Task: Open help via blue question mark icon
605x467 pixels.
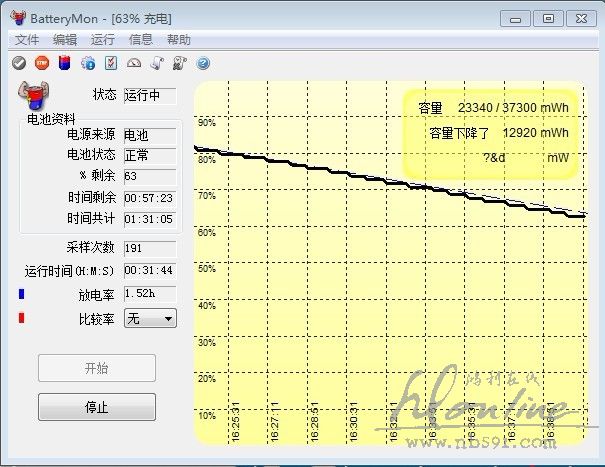Action: coord(203,63)
